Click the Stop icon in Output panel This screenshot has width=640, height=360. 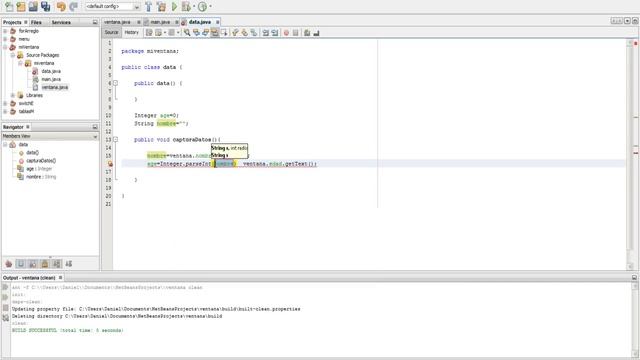pos(5,307)
